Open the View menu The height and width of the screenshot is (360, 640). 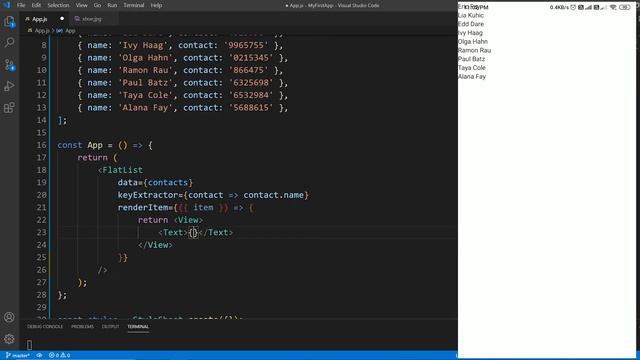82,5
